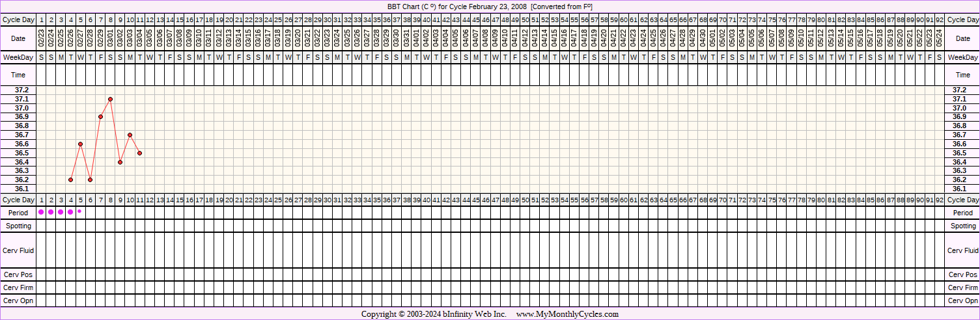Viewport: 980px width, 320px height.
Task: Click the last temperature point on day 11
Action: coord(140,153)
